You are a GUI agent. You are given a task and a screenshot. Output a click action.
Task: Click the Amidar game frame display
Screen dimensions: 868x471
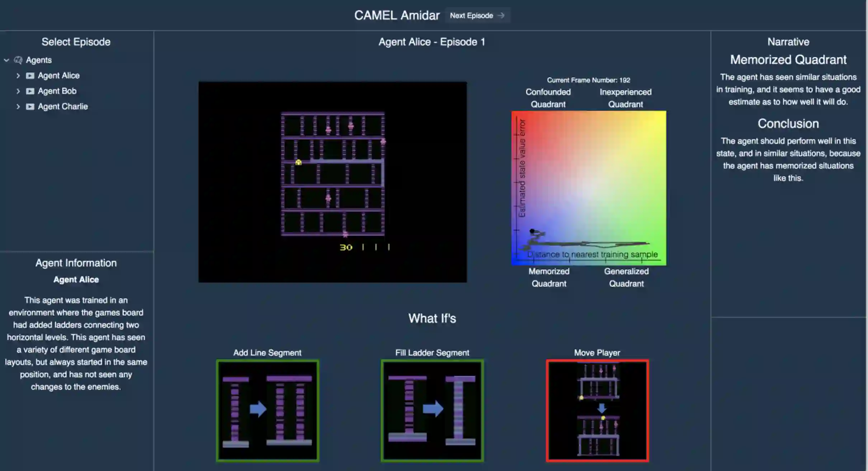[332, 182]
